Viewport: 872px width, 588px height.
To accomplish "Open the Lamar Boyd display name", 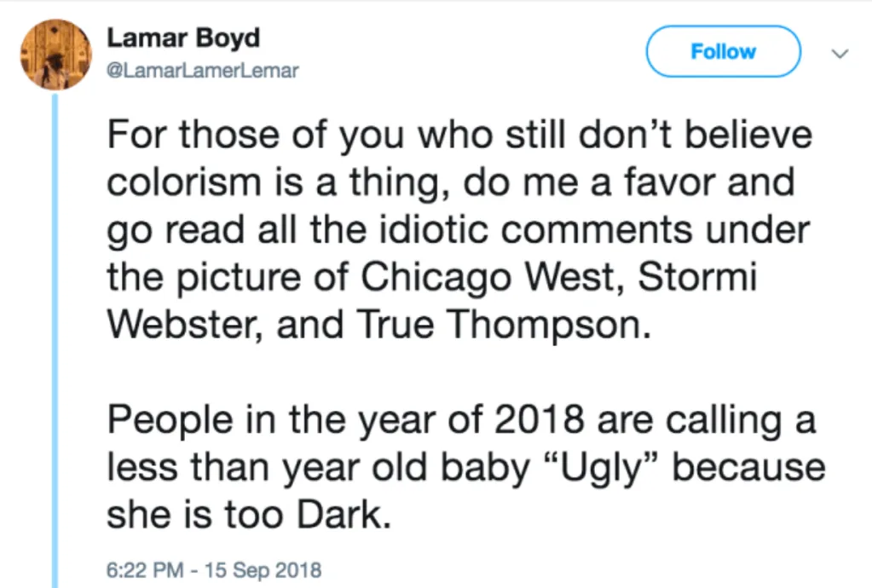I will [183, 37].
